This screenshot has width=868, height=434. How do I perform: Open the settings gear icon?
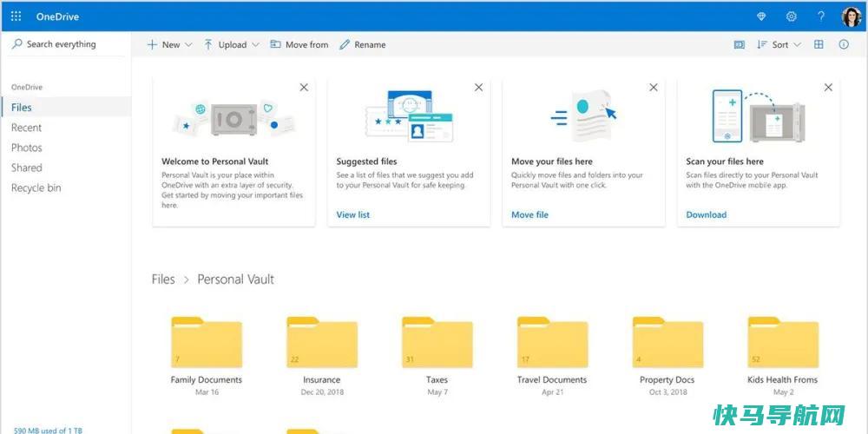(791, 16)
